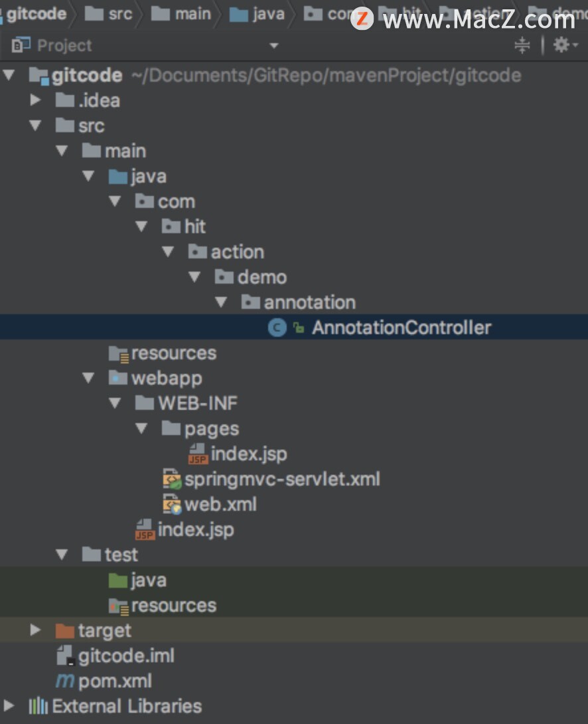Collapse the pages folder arrow
The width and height of the screenshot is (588, 724).
[x=141, y=428]
